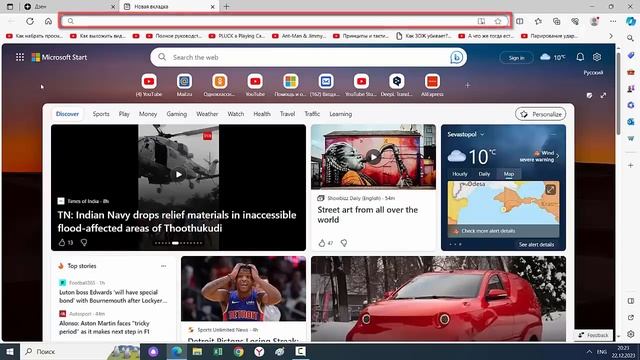Open the AliExpress quick link
The image size is (640, 360).
pos(432,85)
